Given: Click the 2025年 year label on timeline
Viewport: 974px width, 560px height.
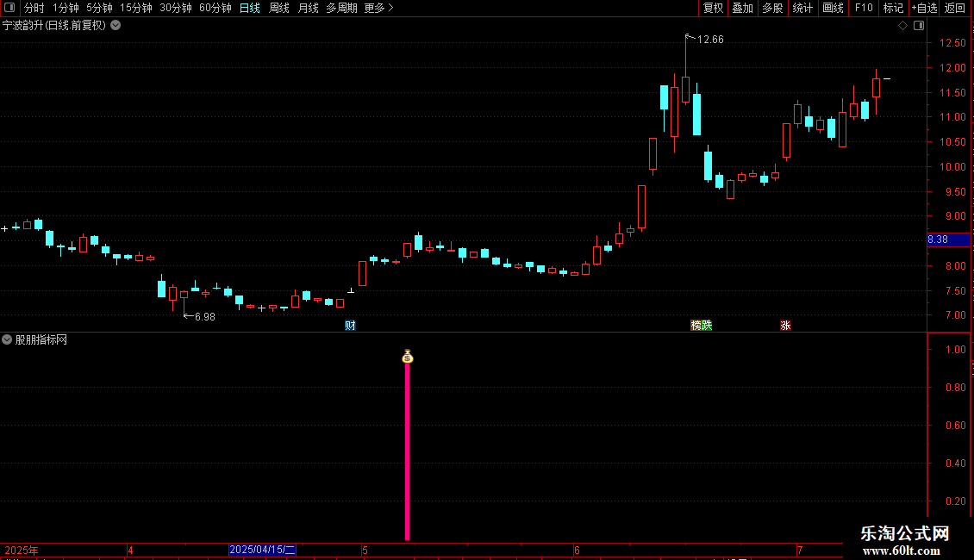Looking at the screenshot, I should click(22, 550).
